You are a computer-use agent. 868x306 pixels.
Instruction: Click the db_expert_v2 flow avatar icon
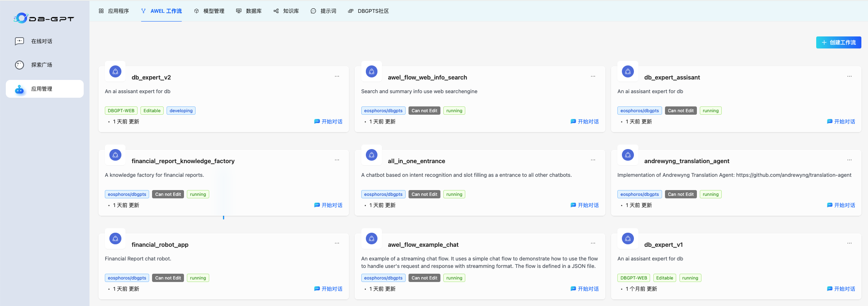tap(116, 71)
